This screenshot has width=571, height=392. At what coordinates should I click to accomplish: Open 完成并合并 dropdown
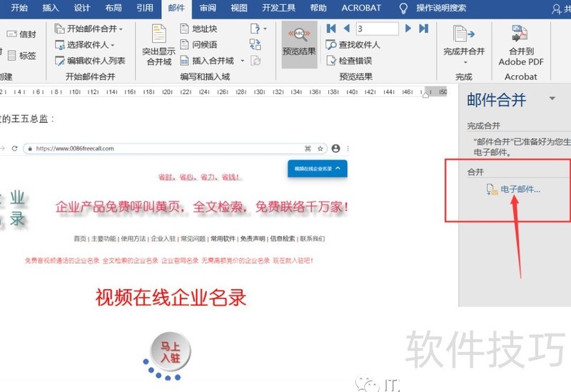coord(464,44)
